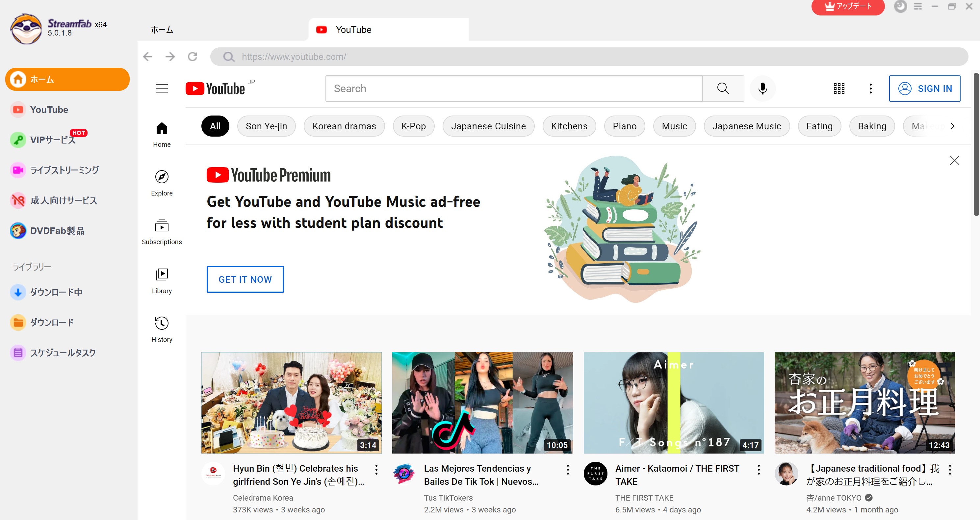Select the Son Ye-jin filter chip

point(266,126)
